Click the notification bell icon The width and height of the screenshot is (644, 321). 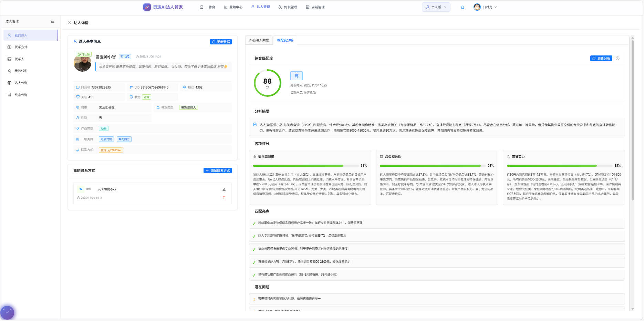[x=463, y=7]
